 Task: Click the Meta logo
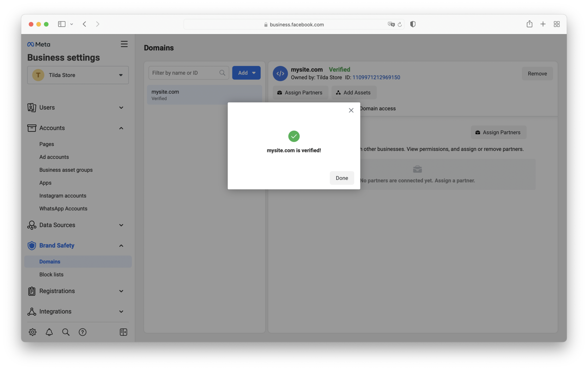pyautogui.click(x=39, y=44)
